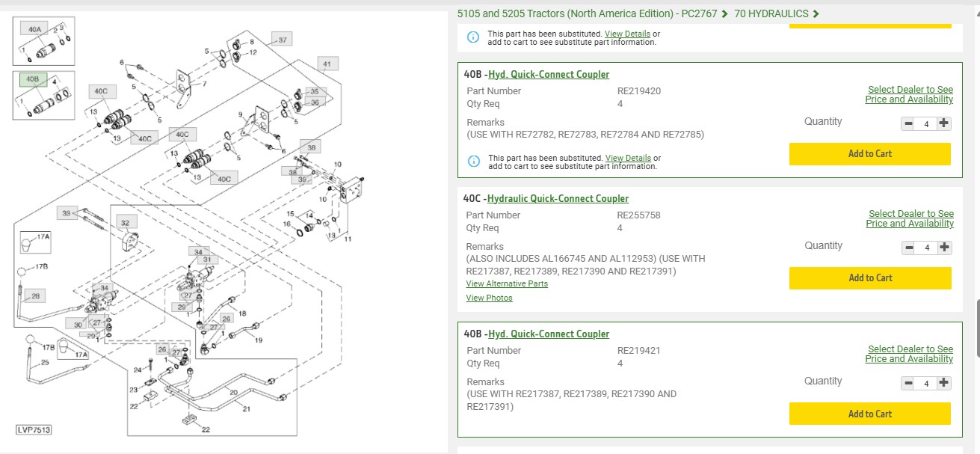
Task: Select callout 30 in diagram
Action: click(78, 325)
